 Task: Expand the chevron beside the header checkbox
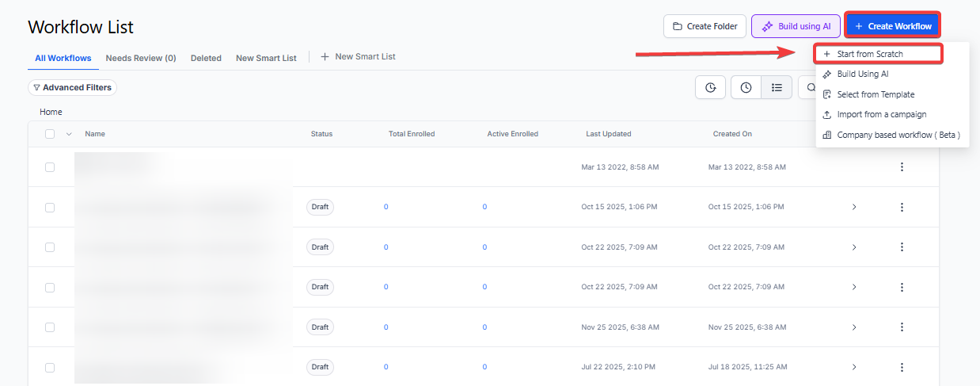[x=69, y=134]
